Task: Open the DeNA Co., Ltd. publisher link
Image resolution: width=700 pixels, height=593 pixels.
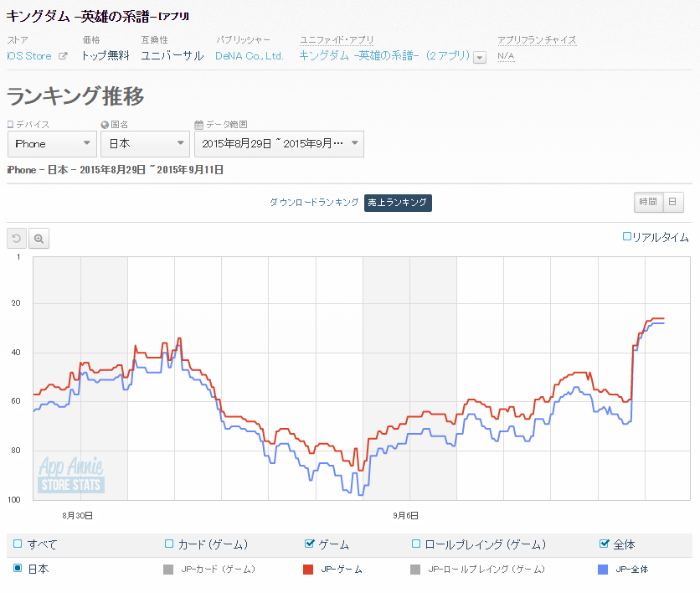Action: click(x=250, y=56)
